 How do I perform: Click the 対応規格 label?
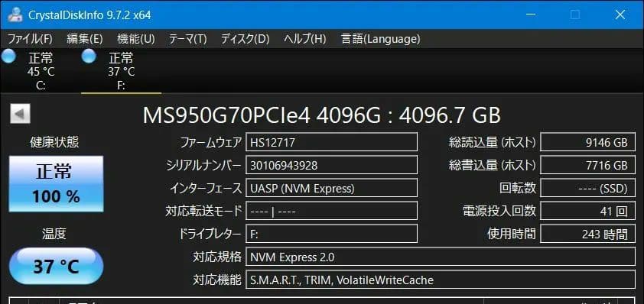[x=217, y=257]
